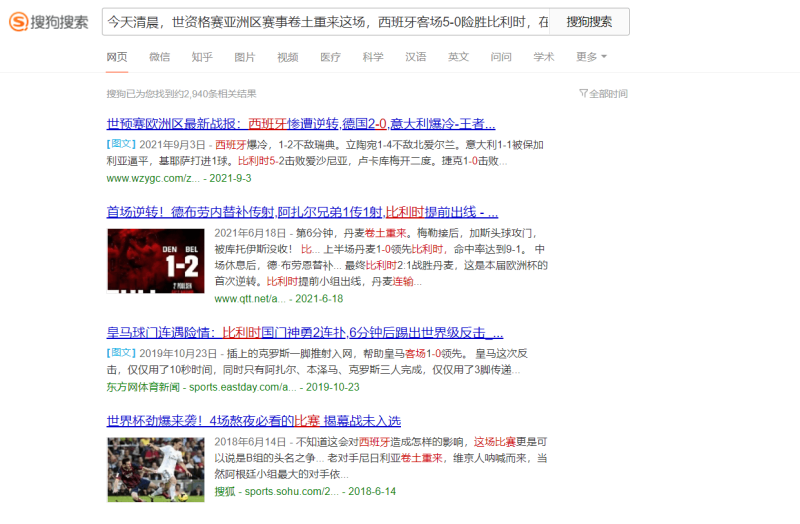This screenshot has height=524, width=800.
Task: Switch to the 图片 tab
Action: tap(244, 57)
